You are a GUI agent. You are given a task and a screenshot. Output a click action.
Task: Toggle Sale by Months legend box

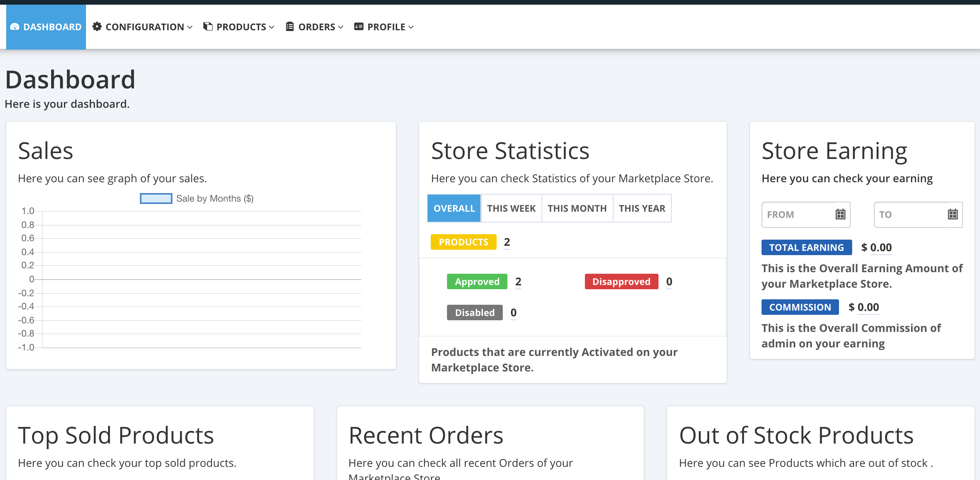pos(156,199)
